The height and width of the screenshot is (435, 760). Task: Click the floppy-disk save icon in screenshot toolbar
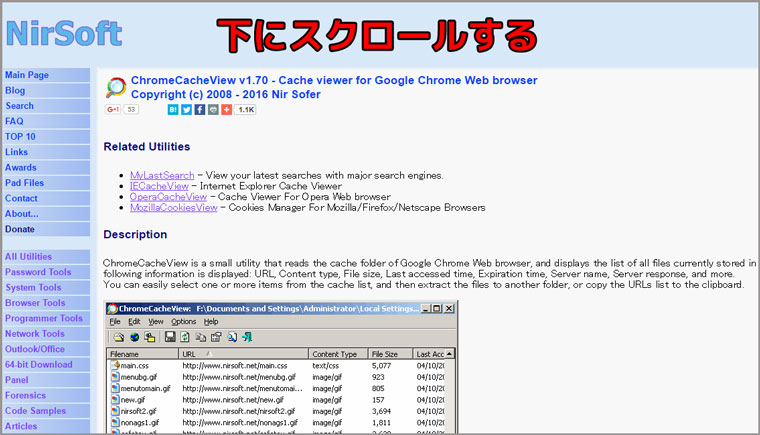[171, 337]
